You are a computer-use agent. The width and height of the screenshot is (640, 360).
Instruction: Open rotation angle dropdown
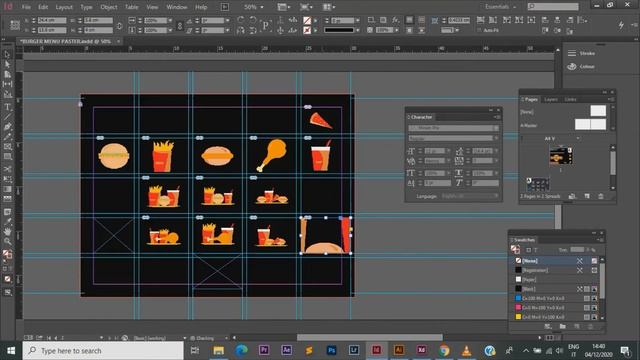228,20
